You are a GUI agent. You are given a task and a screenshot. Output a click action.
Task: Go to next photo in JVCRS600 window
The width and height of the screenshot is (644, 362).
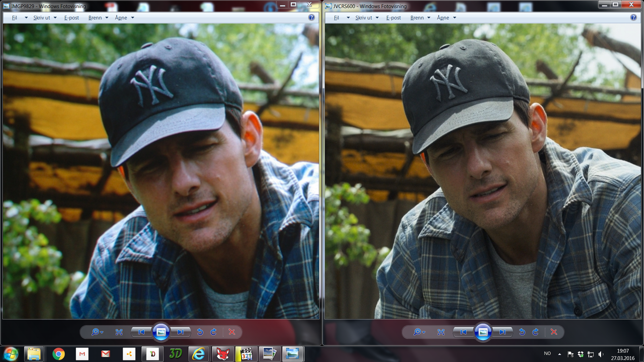pos(503,332)
